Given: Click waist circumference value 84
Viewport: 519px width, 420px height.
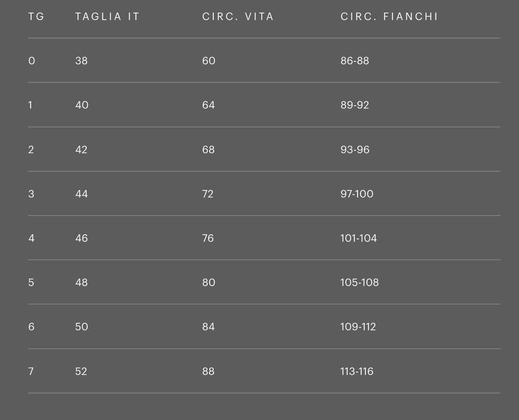Looking at the screenshot, I should [x=209, y=327].
